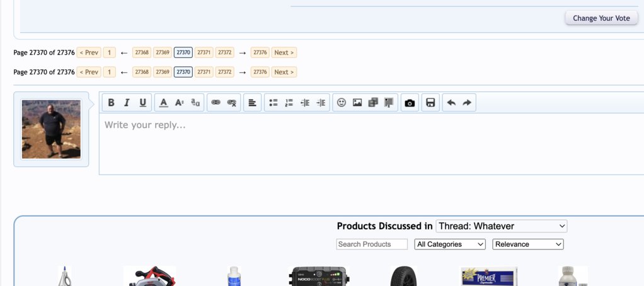Jump to last page 27376 in lower pagination

point(260,72)
